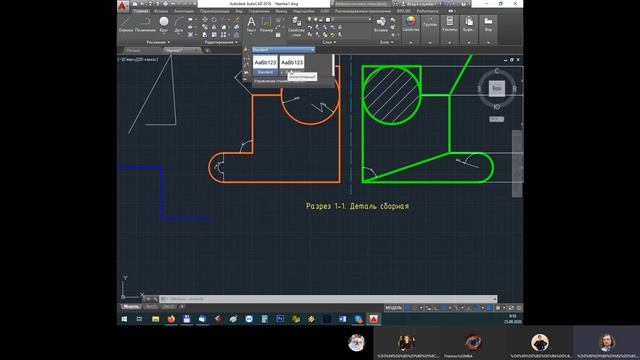Click the command line input field
640x360 pixels.
[x=328, y=299]
